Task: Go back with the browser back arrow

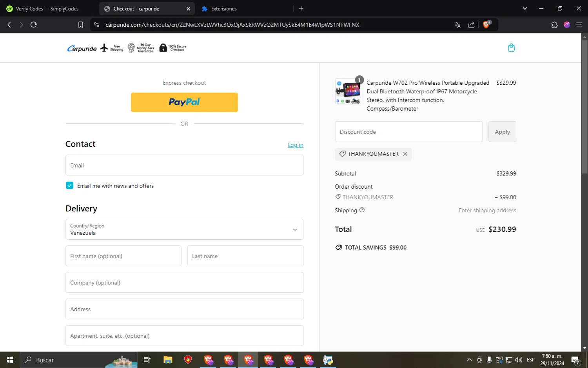Action: point(9,25)
